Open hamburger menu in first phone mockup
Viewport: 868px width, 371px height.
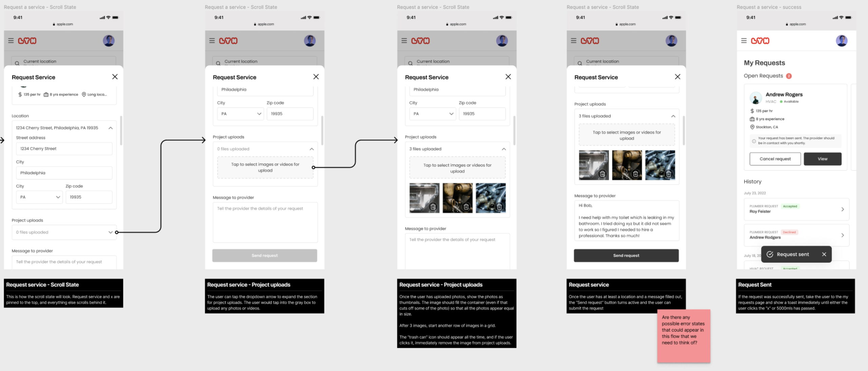11,41
